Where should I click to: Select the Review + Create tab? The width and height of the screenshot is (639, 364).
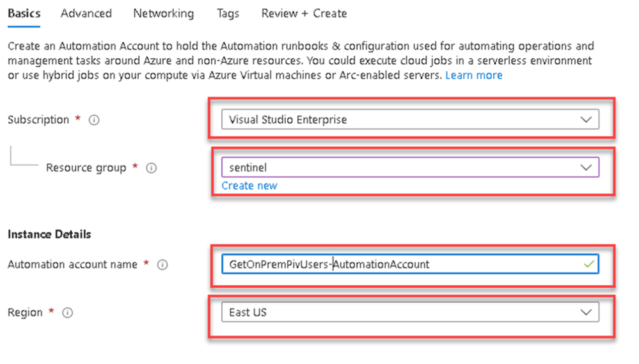click(304, 13)
